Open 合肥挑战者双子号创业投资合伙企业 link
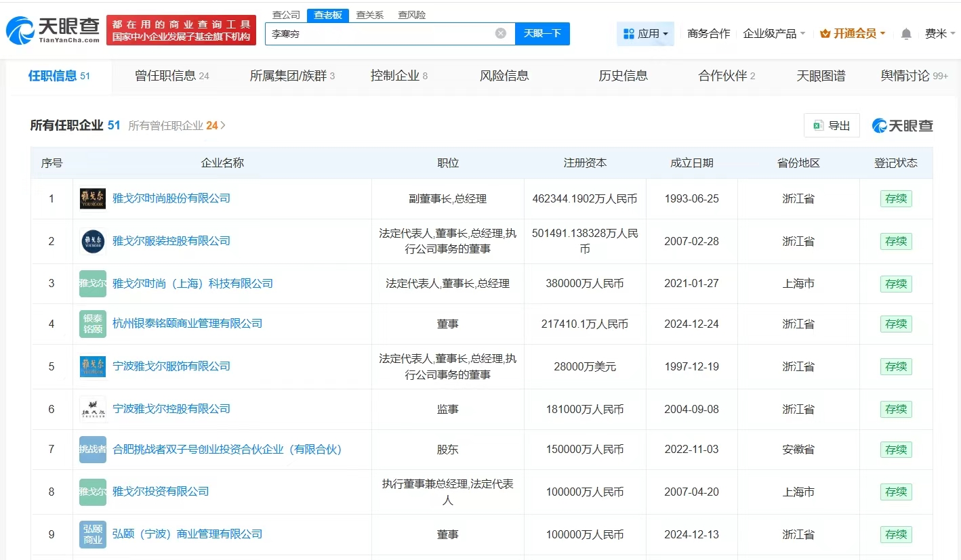Viewport: 961px width, 560px height. pyautogui.click(x=228, y=450)
